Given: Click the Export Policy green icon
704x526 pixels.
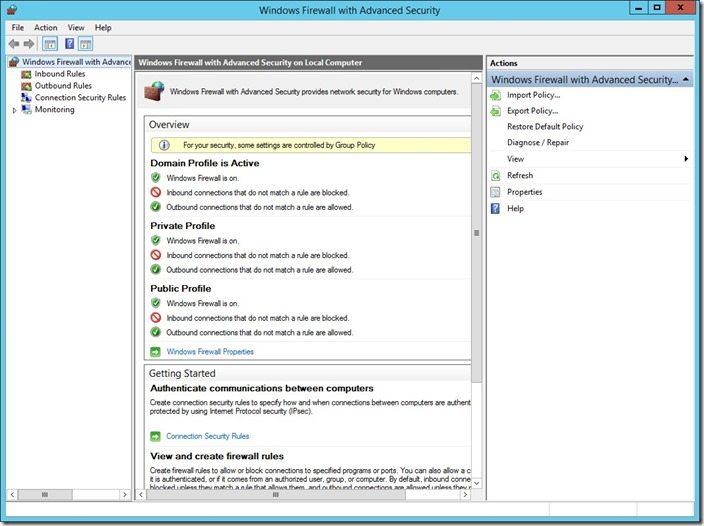Looking at the screenshot, I should 495,111.
